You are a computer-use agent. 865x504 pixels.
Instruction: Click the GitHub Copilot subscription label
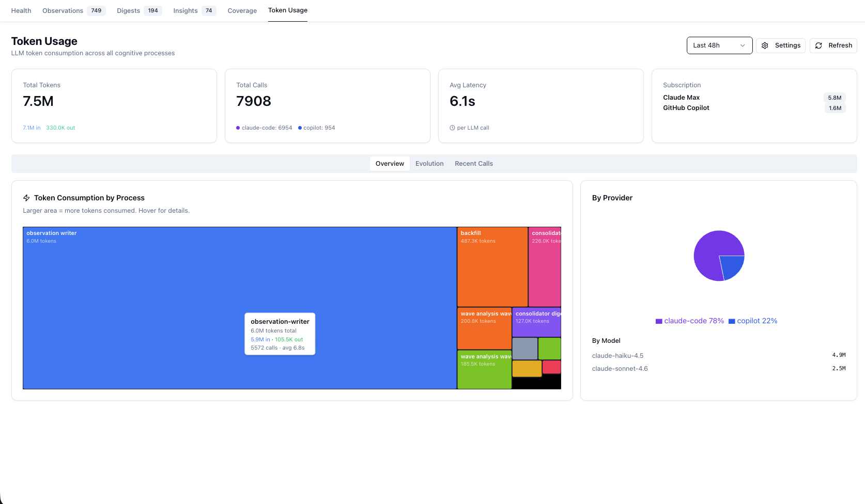[x=686, y=108]
